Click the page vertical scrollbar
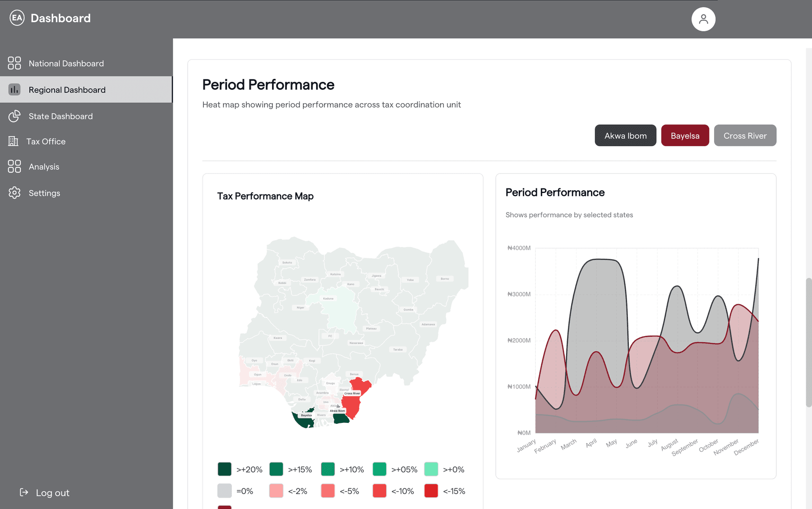The height and width of the screenshot is (509, 812). pos(809,343)
